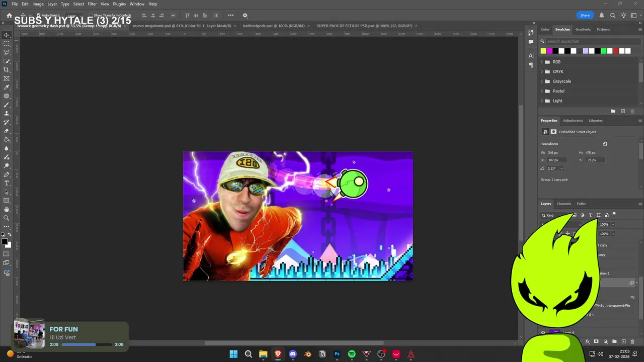Toggle layer filtering switch in Layers panel
Viewport: 644px width, 362px height.
click(614, 214)
